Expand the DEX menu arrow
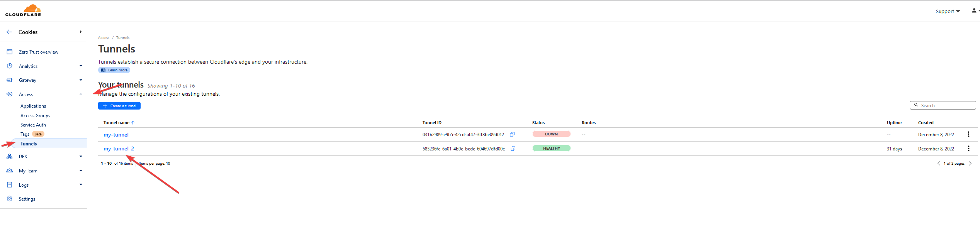980x243 pixels. point(81,156)
